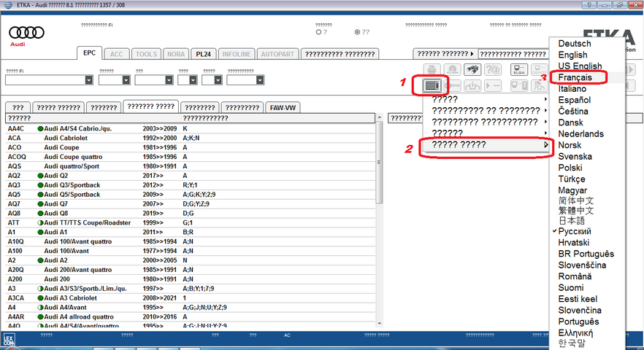The image size is (644, 350).
Task: Click the binoculars search icon
Action: [x=472, y=69]
